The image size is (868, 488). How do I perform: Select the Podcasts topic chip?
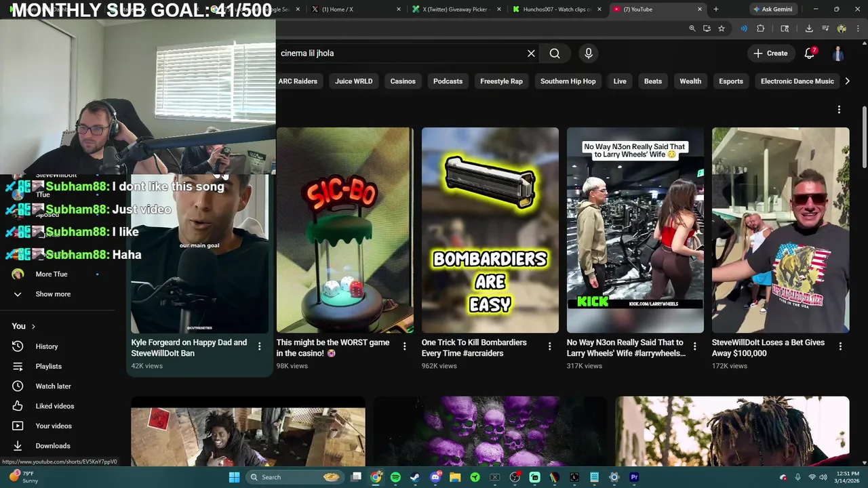pyautogui.click(x=448, y=81)
